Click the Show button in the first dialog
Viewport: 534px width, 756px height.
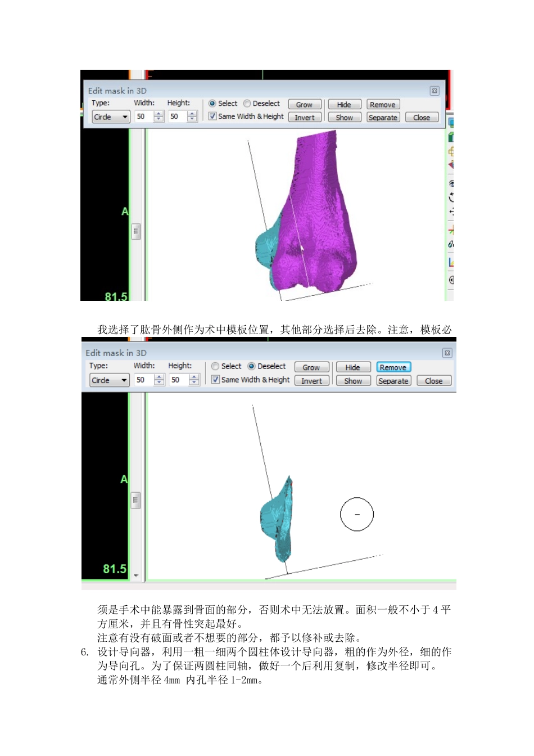click(345, 118)
